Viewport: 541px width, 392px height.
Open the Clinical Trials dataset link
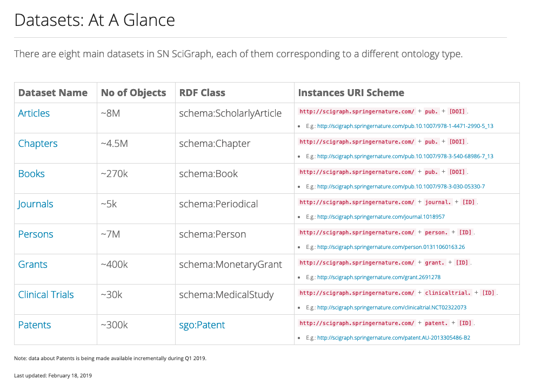click(x=46, y=295)
